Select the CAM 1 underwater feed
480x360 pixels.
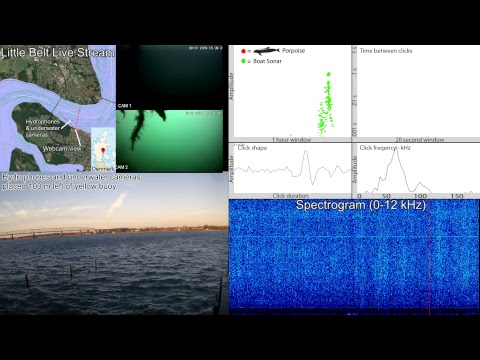pyautogui.click(x=169, y=77)
